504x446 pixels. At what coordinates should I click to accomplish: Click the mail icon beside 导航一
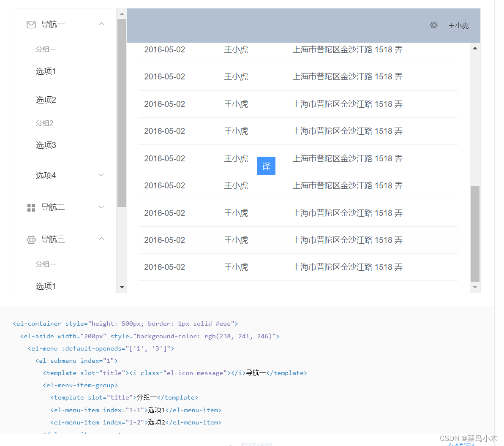[x=31, y=25]
